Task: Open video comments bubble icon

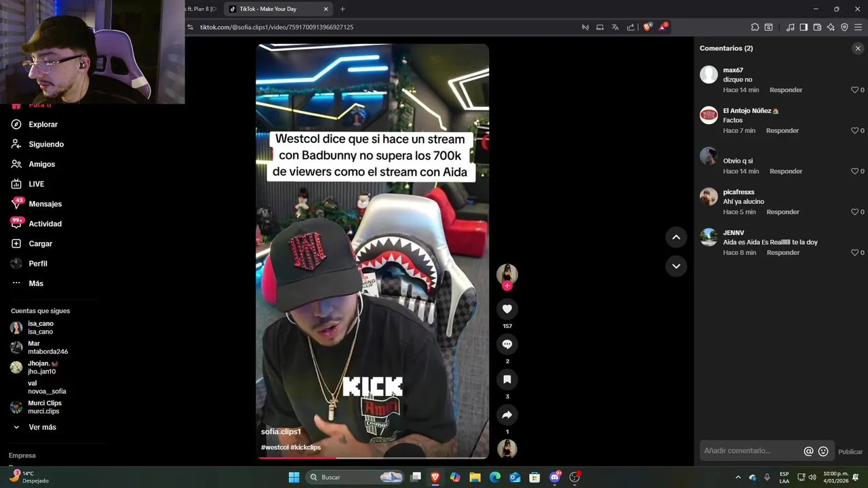Action: point(507,344)
